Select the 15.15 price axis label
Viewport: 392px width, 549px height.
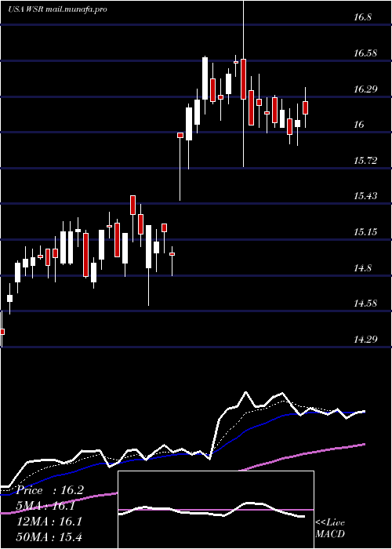click(x=365, y=232)
